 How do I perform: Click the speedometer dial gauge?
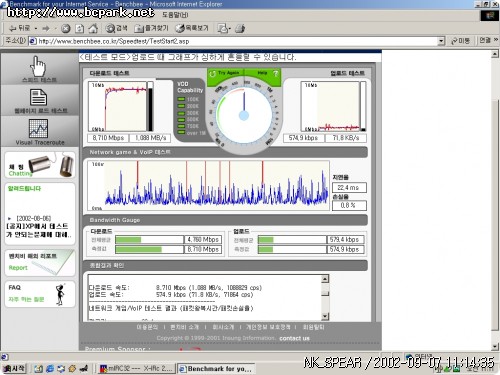244,115
